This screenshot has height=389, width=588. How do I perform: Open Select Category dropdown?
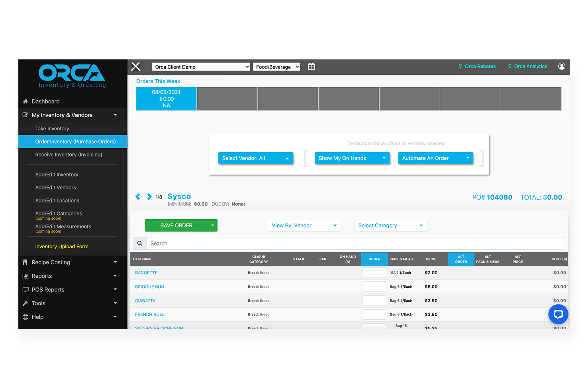[391, 226]
